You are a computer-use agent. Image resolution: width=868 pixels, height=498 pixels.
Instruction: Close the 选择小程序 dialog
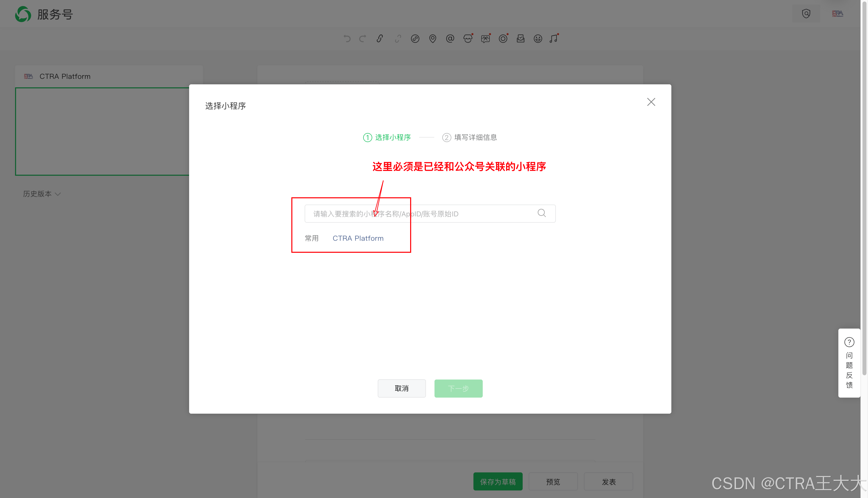[x=651, y=102]
